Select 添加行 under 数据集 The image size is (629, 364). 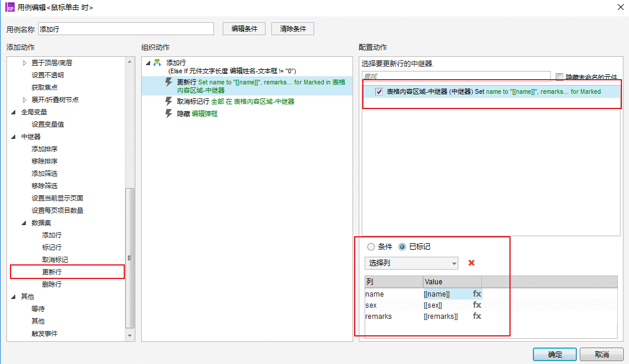(52, 235)
